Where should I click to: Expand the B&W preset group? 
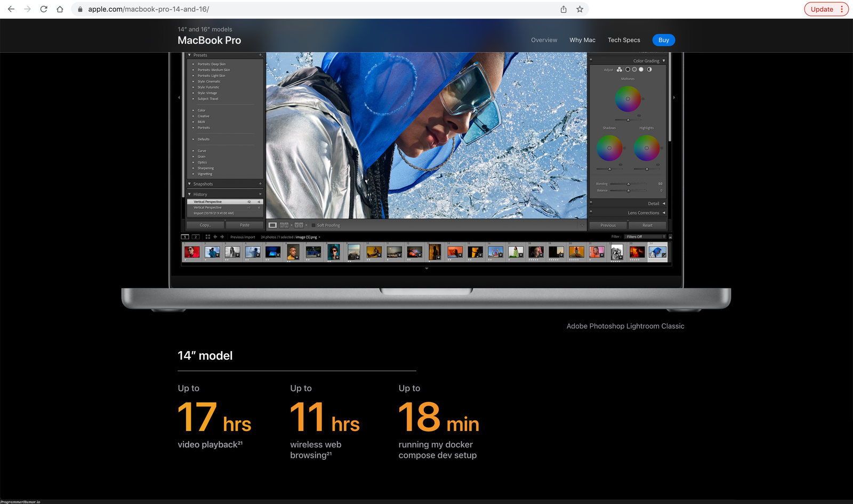[x=194, y=121]
